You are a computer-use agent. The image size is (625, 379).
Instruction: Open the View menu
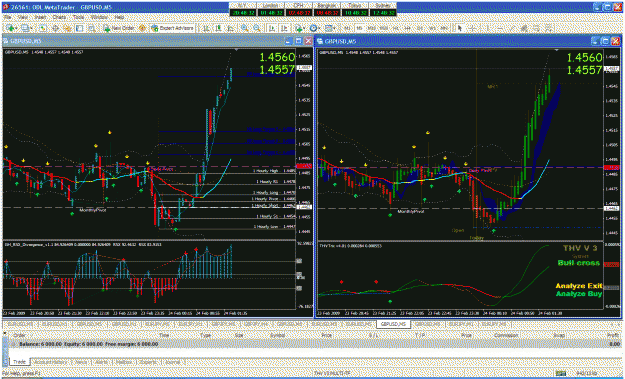click(x=23, y=18)
